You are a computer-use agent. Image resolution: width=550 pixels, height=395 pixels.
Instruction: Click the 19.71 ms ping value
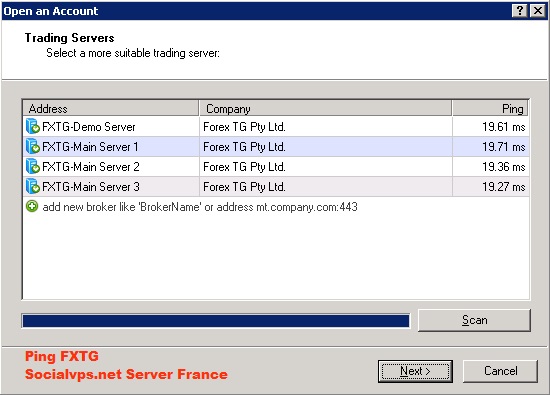503,147
